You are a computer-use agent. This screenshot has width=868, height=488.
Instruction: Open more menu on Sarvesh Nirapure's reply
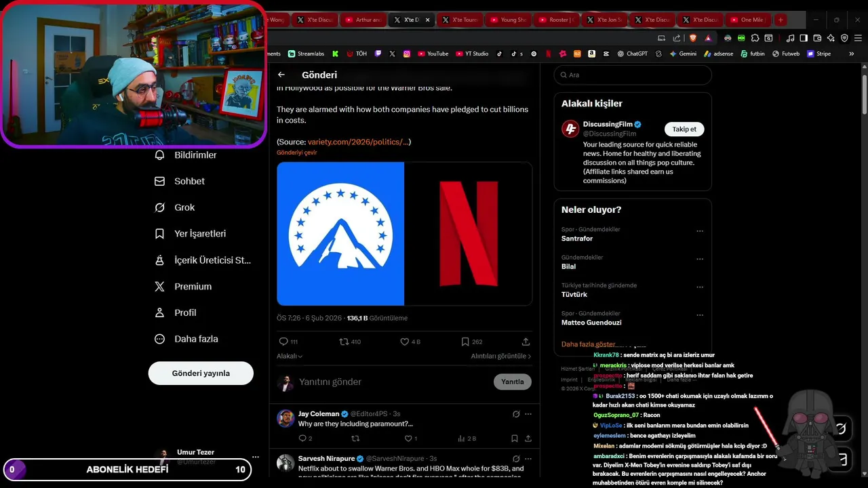pyautogui.click(x=528, y=459)
